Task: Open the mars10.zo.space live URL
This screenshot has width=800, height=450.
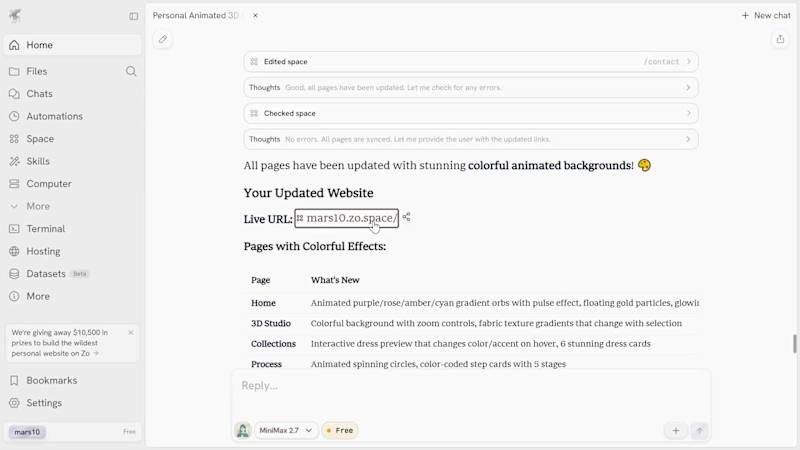Action: pyautogui.click(x=350, y=218)
